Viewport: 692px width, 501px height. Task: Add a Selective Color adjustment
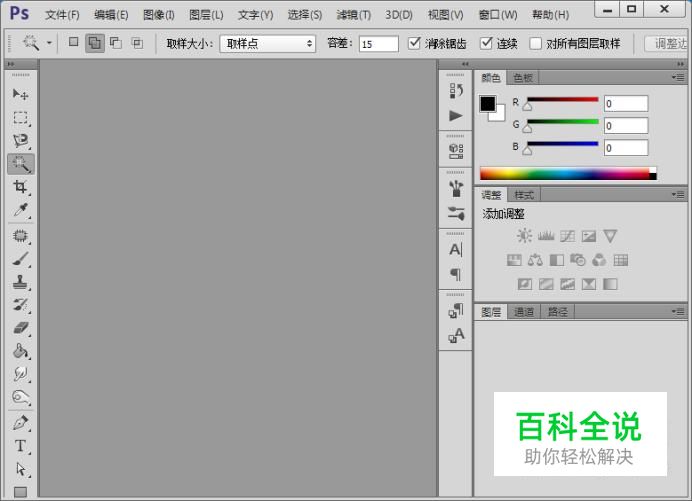[589, 284]
